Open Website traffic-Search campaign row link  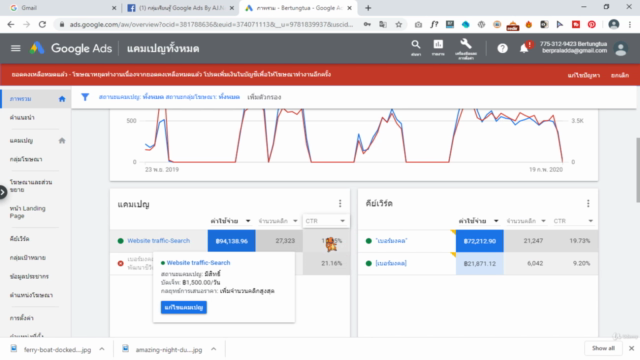(x=158, y=241)
